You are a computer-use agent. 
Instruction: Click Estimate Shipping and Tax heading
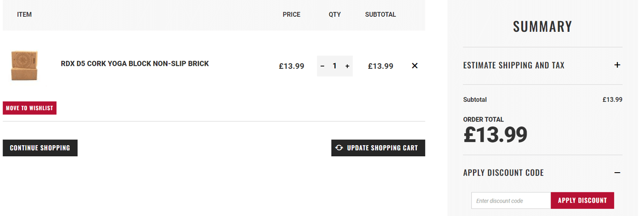[513, 65]
